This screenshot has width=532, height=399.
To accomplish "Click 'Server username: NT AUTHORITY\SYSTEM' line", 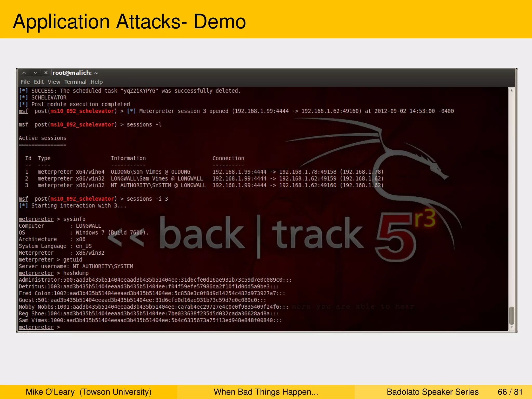I will (x=76, y=267).
